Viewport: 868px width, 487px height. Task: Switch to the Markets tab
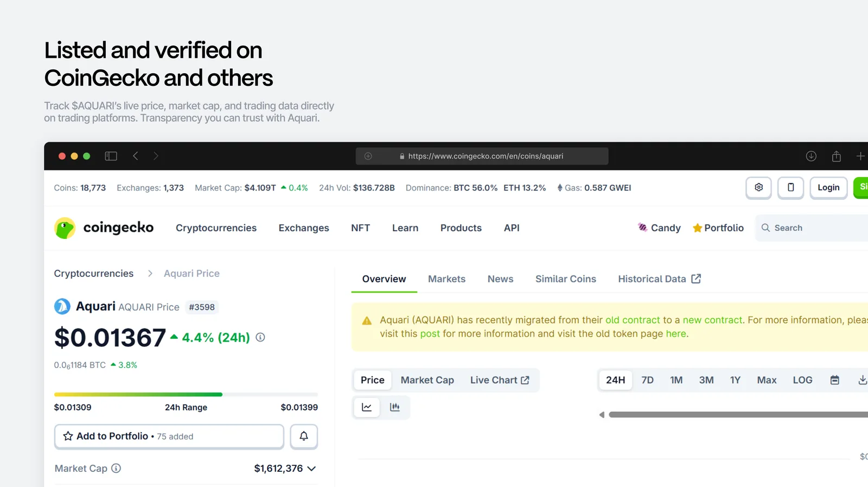446,279
